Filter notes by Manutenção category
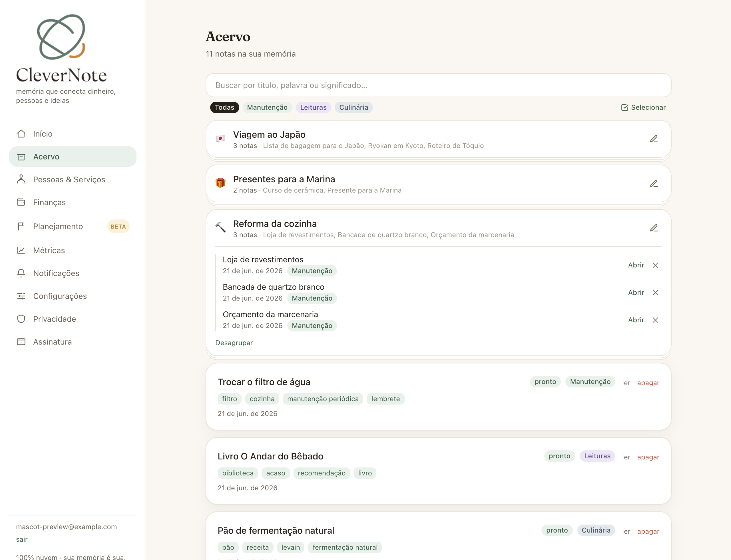Image resolution: width=731 pixels, height=560 pixels. click(267, 107)
